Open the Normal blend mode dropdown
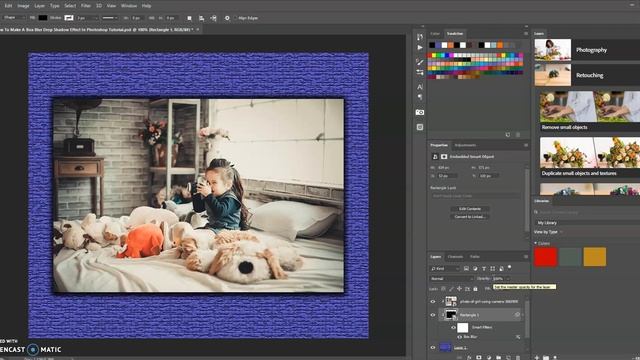 (x=451, y=278)
